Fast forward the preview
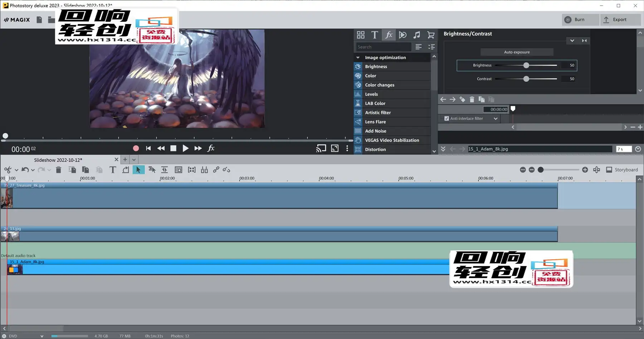This screenshot has height=339, width=644. (198, 148)
